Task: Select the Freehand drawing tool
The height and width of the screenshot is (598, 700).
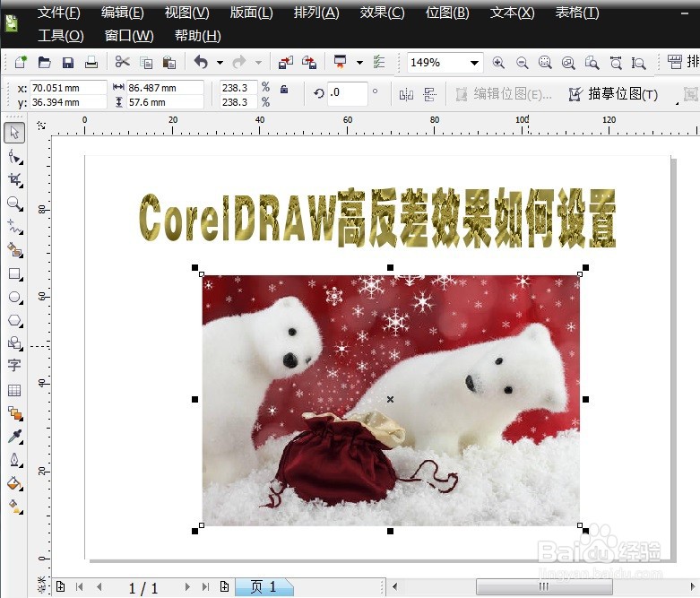Action: click(x=14, y=227)
